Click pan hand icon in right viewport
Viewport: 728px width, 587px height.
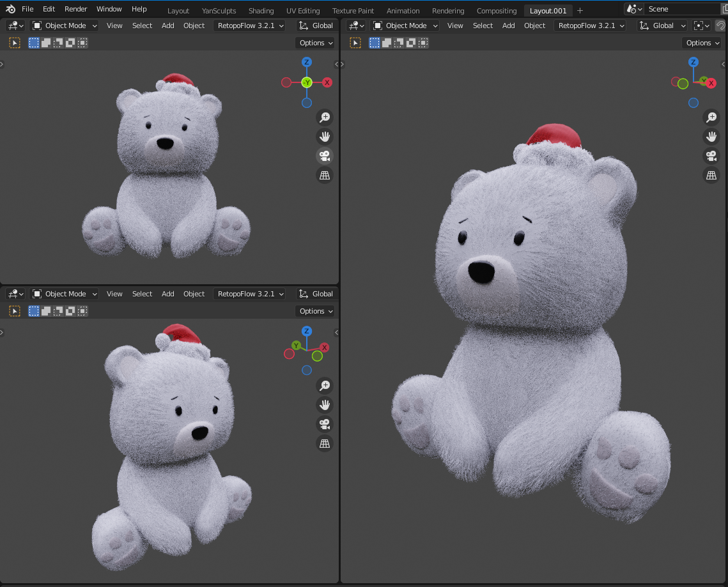(x=711, y=137)
